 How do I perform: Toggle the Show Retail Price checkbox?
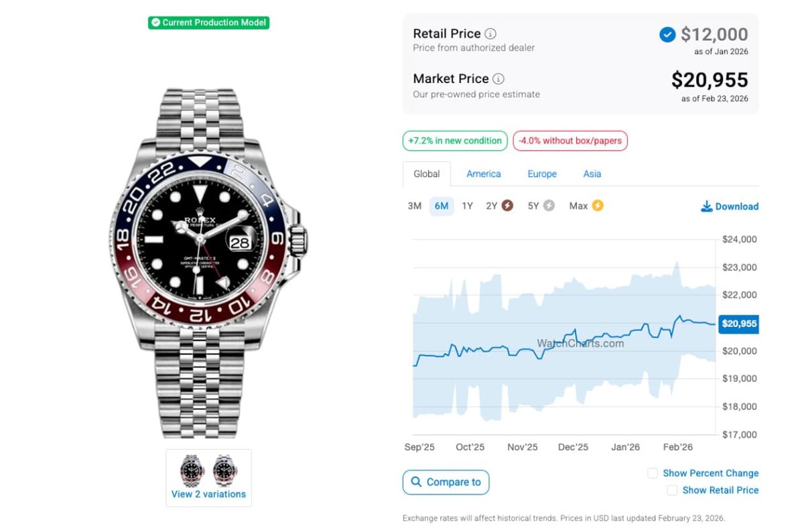tap(672, 490)
